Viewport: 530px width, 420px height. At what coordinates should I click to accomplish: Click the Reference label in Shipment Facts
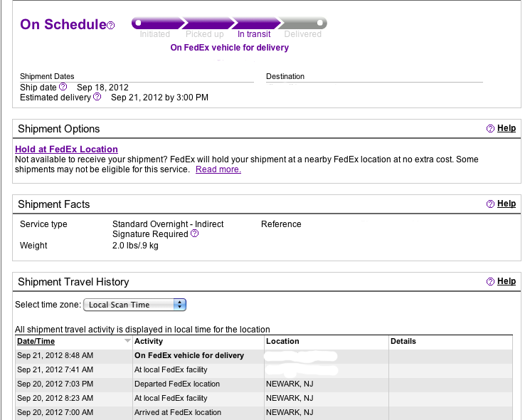(x=281, y=224)
